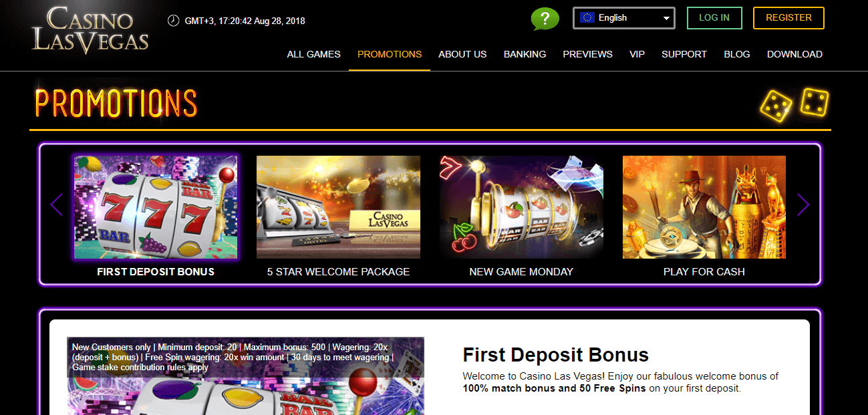The height and width of the screenshot is (415, 868).
Task: Choose the New Game Monday promotion image
Action: point(521,207)
